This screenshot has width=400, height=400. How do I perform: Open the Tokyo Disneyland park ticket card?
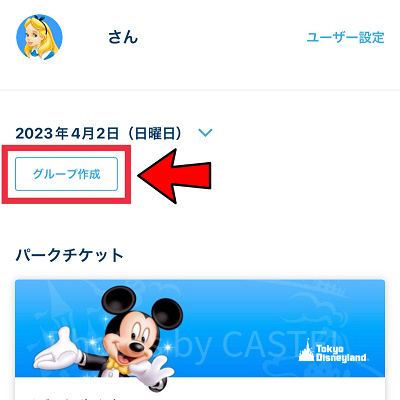pos(200,340)
